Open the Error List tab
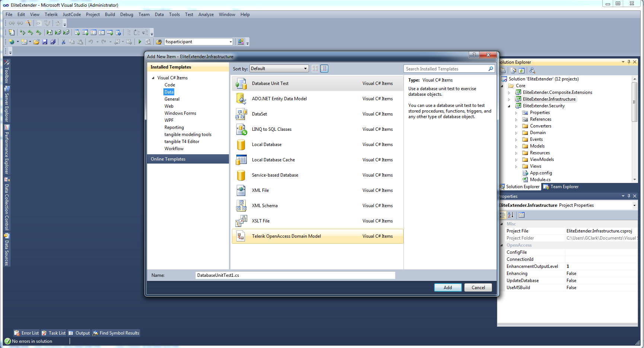 [26, 333]
